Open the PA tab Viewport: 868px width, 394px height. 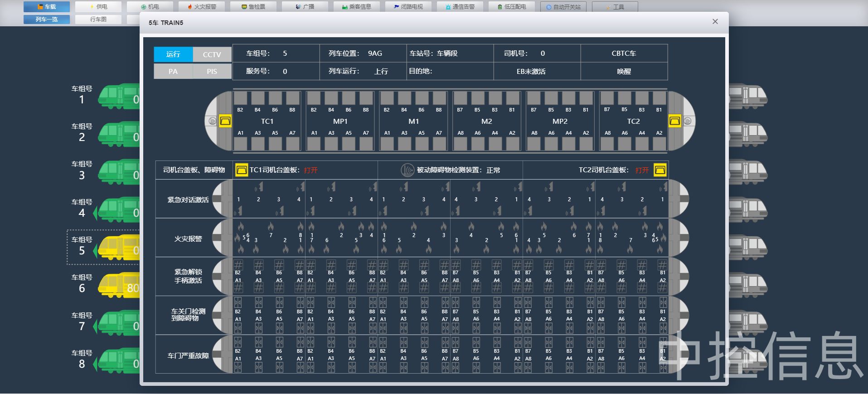pyautogui.click(x=173, y=72)
